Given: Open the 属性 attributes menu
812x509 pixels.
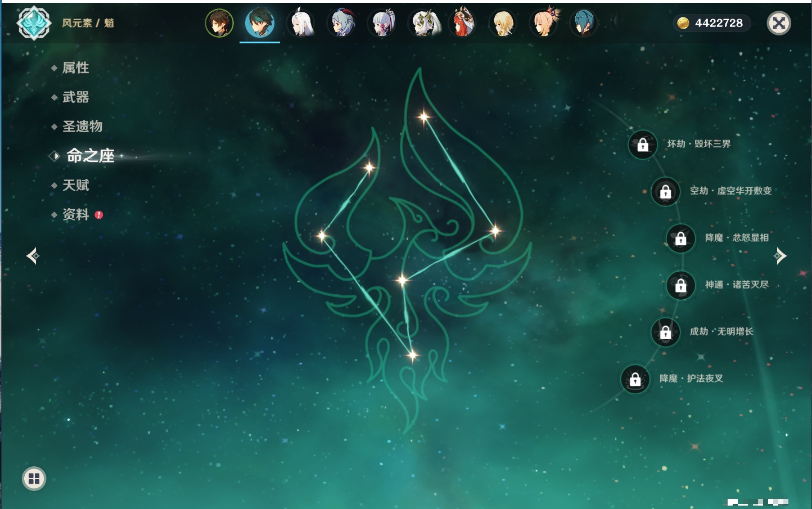Looking at the screenshot, I should pos(75,68).
